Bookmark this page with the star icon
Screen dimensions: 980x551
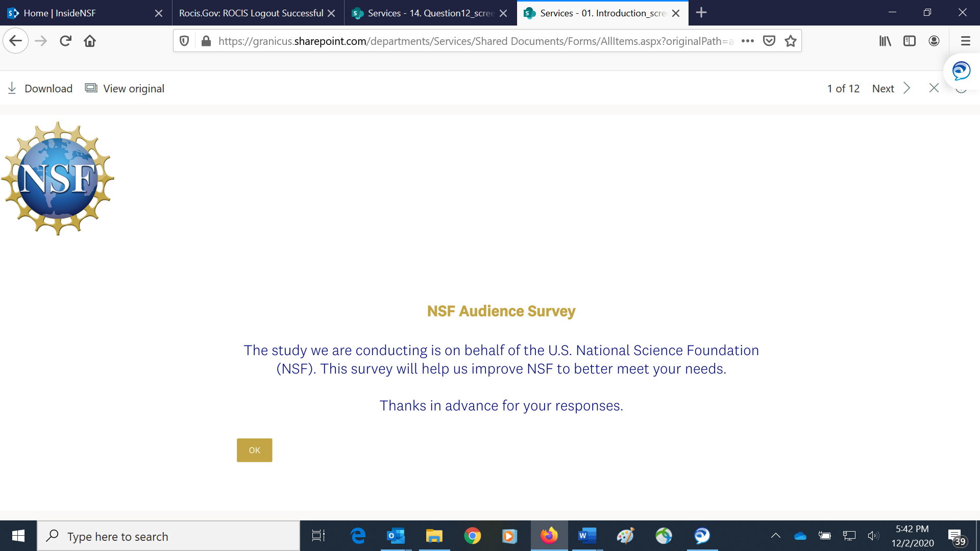(791, 41)
